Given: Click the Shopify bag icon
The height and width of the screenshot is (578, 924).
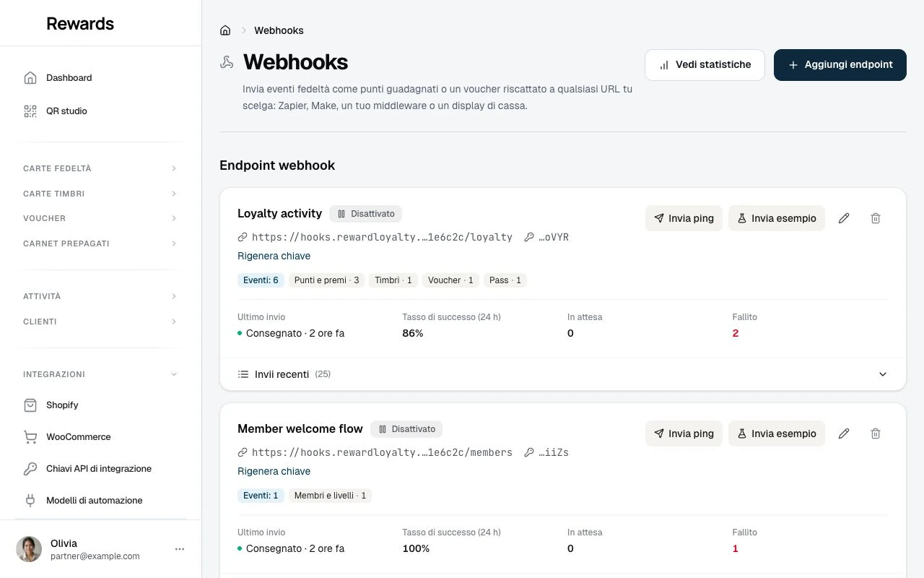Looking at the screenshot, I should pyautogui.click(x=30, y=405).
